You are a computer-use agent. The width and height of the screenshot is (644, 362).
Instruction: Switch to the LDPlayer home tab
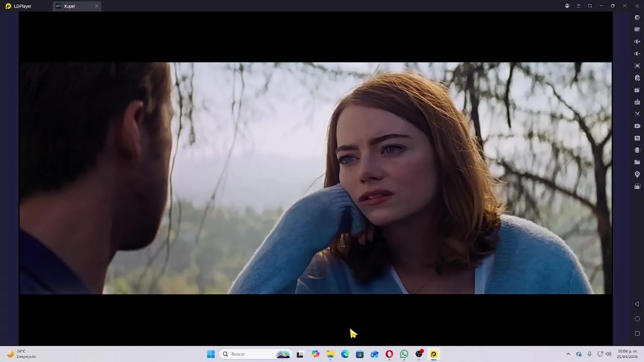(19, 6)
